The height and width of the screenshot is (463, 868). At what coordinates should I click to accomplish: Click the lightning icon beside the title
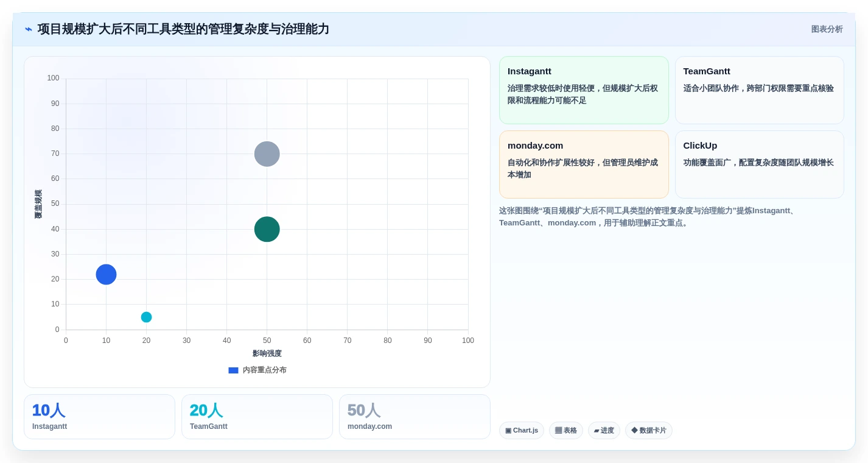click(29, 29)
